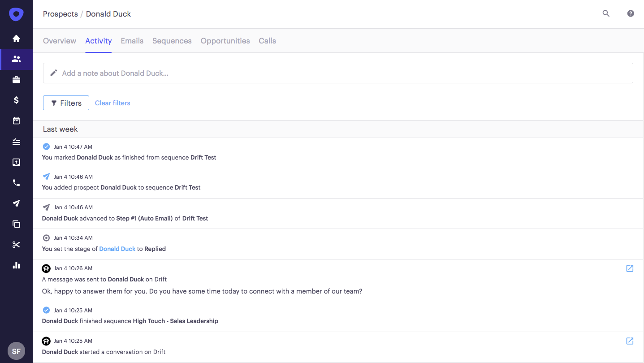
Task: Click the Add a note input field
Action: [x=338, y=73]
